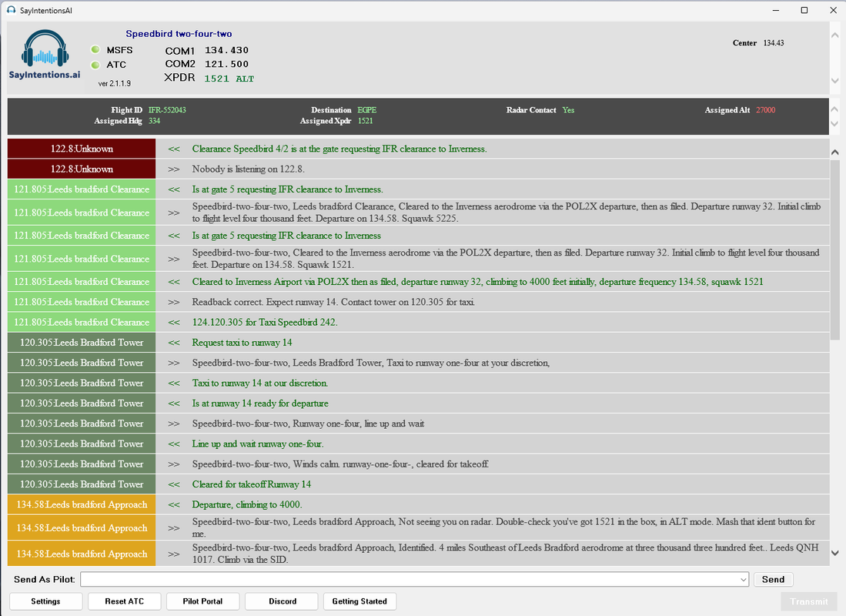Click the COM1 frequency 134.430
Screen dimensions: 846x616
[226, 50]
